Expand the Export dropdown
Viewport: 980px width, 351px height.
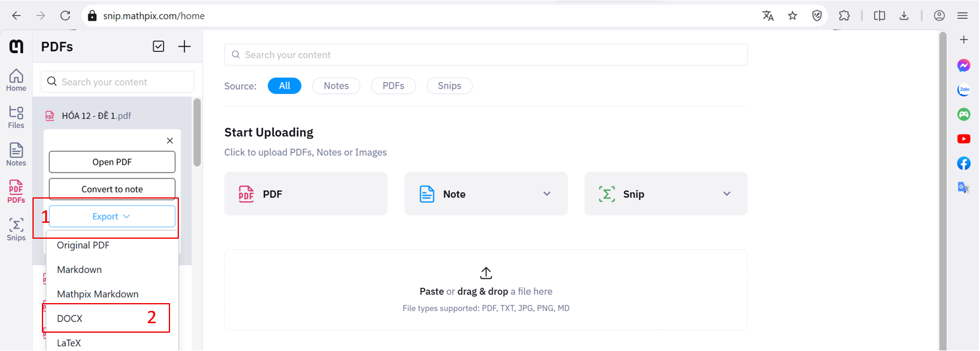[x=112, y=216]
